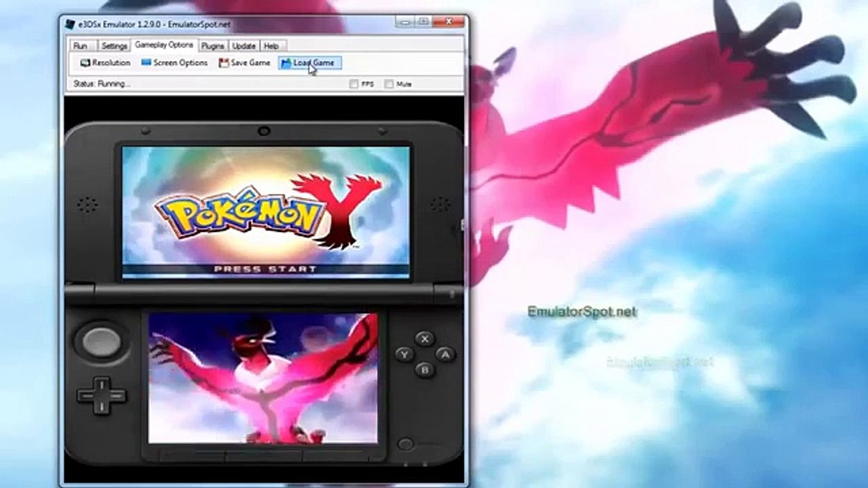Click the 3DS top screen showing Pokémon Y
The height and width of the screenshot is (488, 868).
(x=266, y=211)
